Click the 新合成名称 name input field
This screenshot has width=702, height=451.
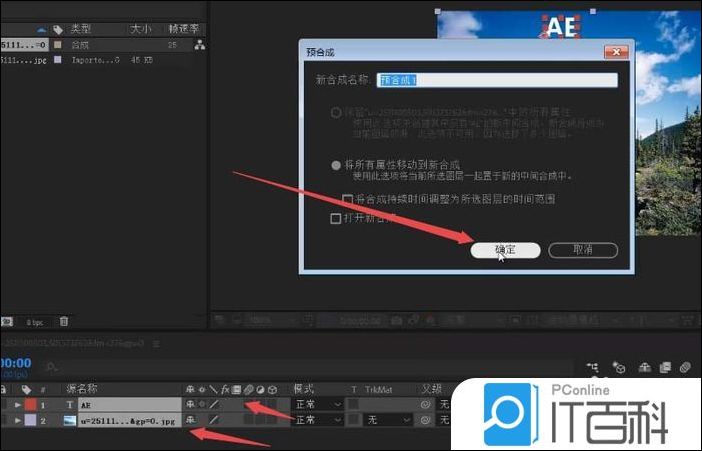pyautogui.click(x=497, y=80)
